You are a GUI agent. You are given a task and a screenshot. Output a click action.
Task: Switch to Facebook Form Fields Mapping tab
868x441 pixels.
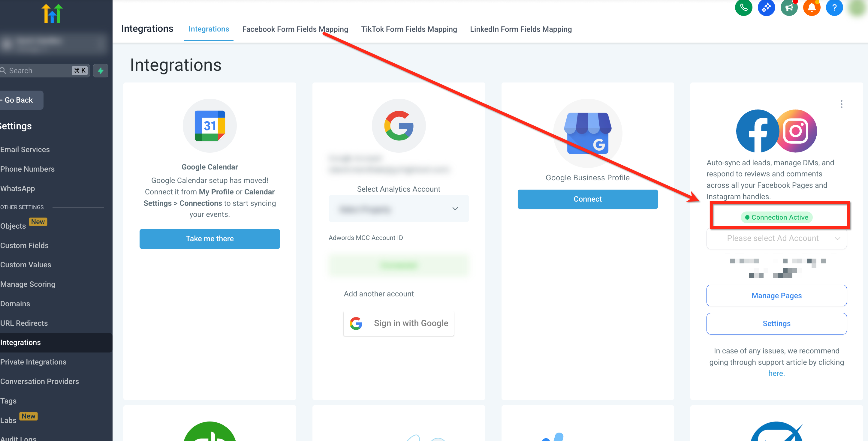(x=295, y=29)
